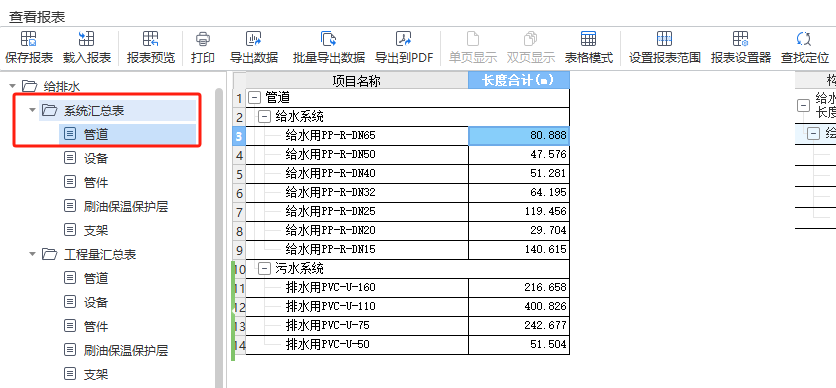This screenshot has height=388, width=836.
Task: Click 导出到PDF export icon
Action: tap(404, 39)
